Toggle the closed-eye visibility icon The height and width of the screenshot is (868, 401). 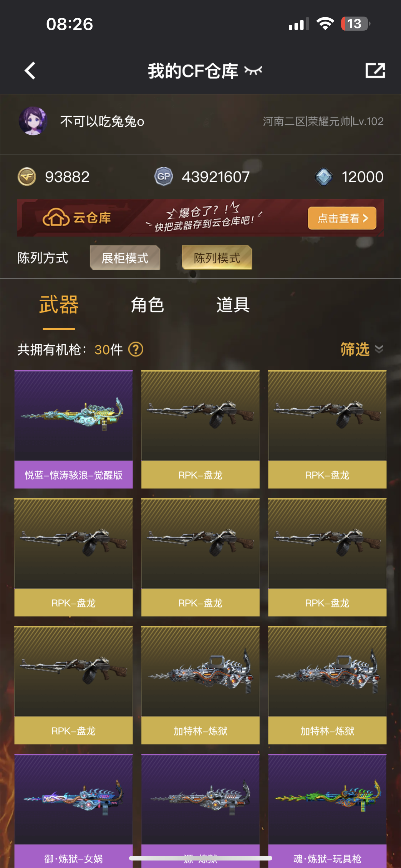coord(253,71)
